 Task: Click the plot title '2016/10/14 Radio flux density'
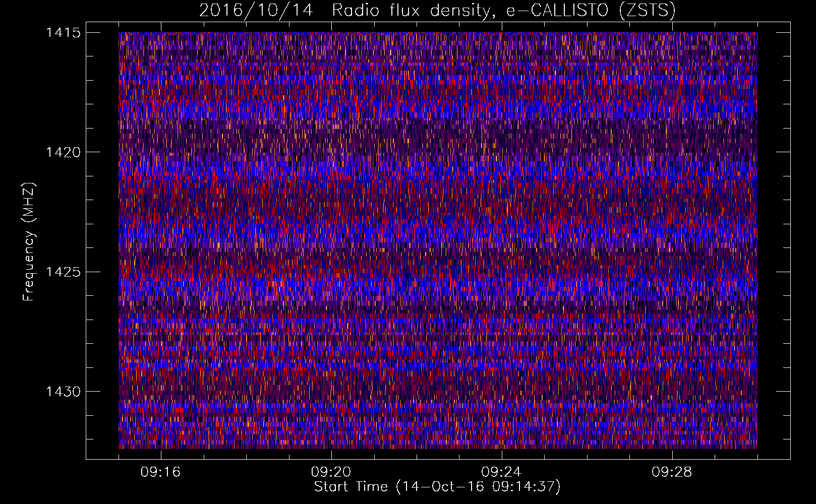[437, 11]
